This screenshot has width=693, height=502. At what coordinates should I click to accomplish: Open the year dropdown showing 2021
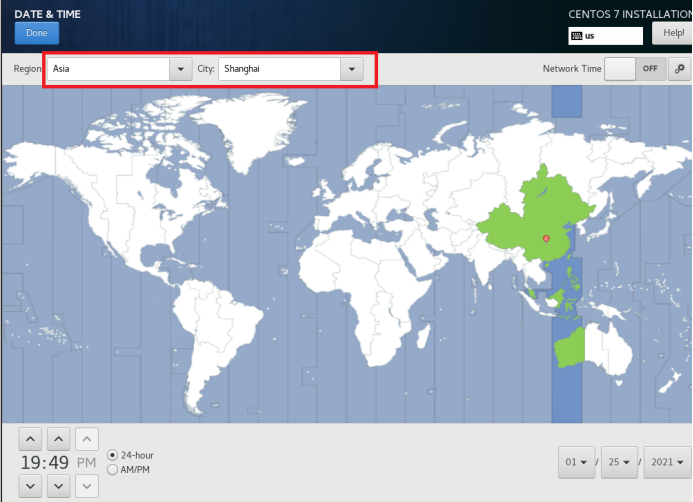[667, 462]
